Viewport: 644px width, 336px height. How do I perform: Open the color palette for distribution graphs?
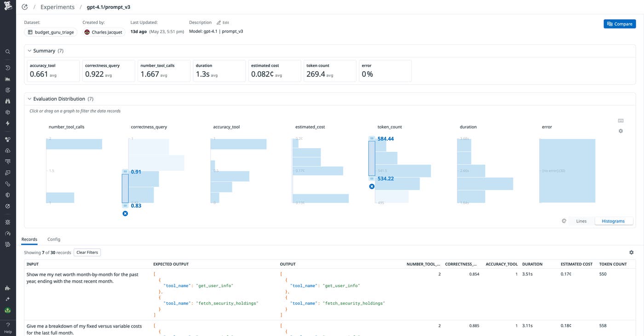(x=564, y=221)
